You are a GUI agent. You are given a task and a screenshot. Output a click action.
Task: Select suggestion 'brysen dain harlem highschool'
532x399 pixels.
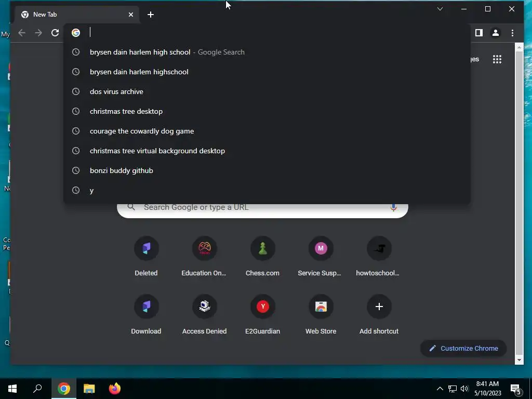click(x=267, y=72)
